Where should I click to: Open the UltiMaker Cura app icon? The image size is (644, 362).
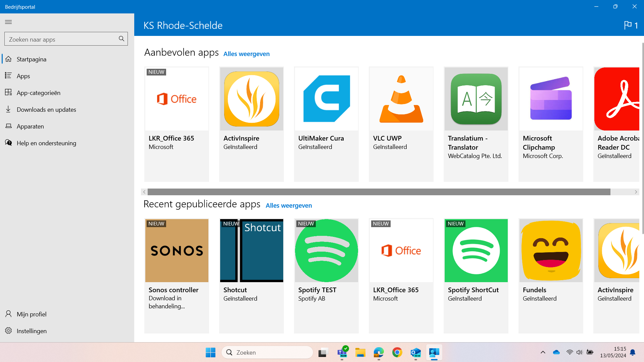[326, 99]
